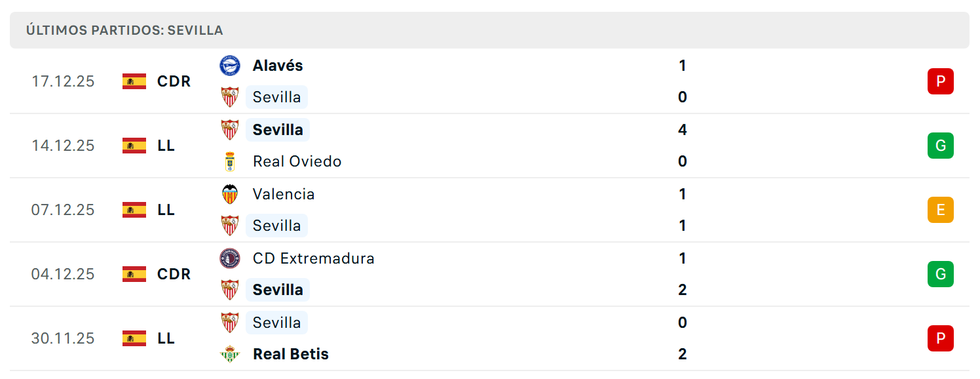This screenshot has width=980, height=379.
Task: Select the LL competition label on 07.12.25
Action: [x=166, y=210]
